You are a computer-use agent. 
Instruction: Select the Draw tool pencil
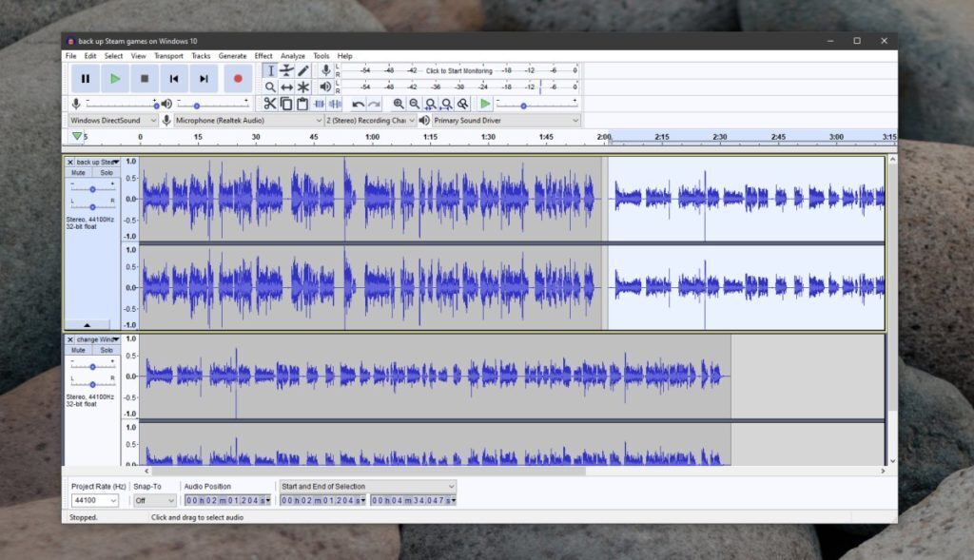pyautogui.click(x=304, y=70)
